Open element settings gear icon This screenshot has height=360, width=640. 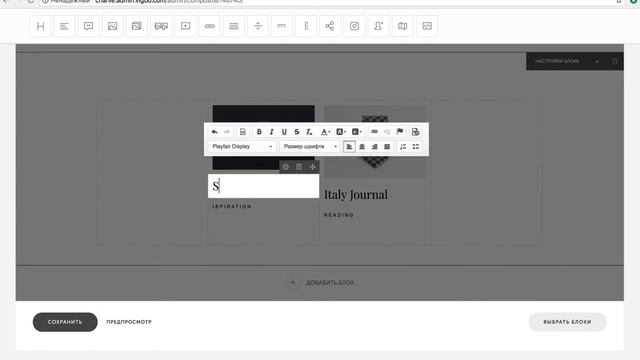pos(286,167)
